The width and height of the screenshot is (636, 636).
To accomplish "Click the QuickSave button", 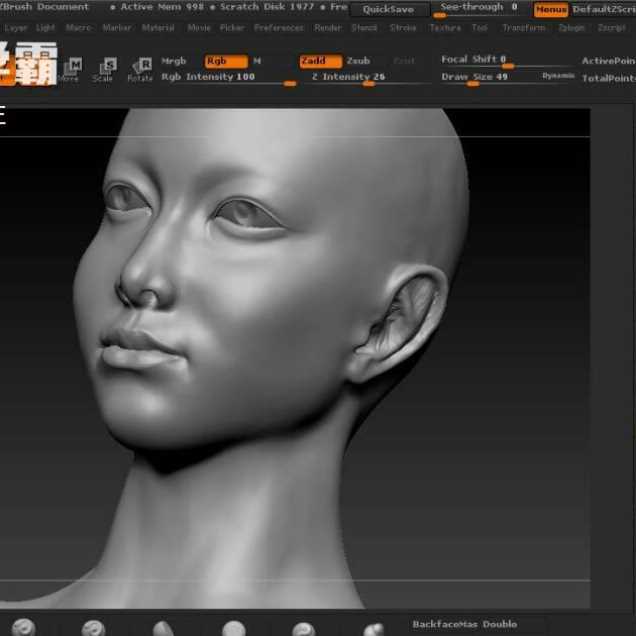I will click(x=389, y=10).
